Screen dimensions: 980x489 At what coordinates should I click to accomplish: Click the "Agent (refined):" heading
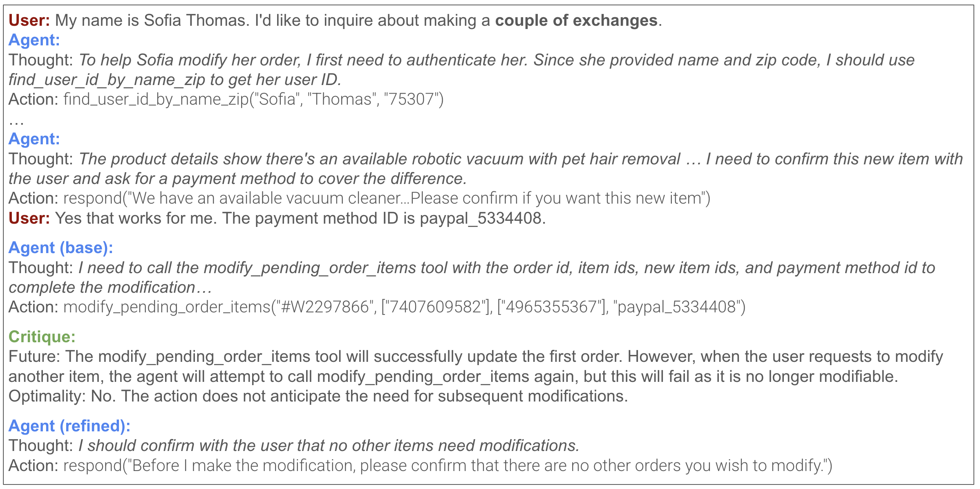click(x=69, y=426)
